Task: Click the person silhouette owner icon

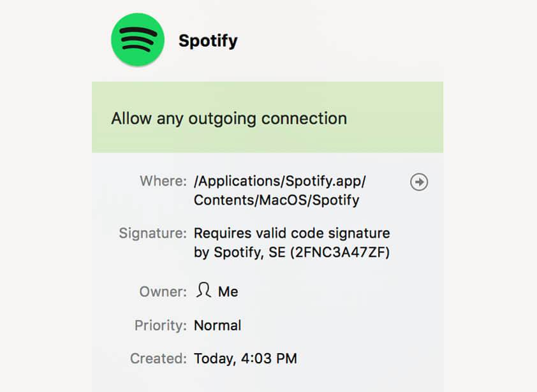Action: tap(203, 290)
